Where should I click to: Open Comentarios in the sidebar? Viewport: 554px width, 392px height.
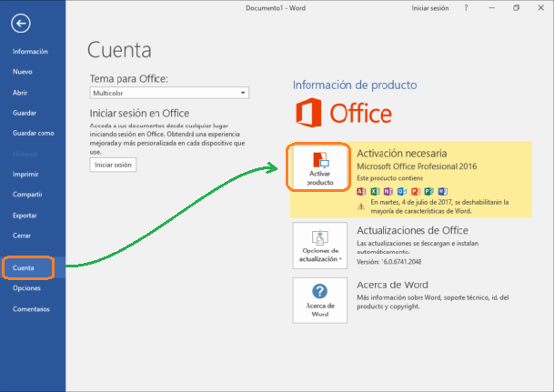tap(31, 309)
